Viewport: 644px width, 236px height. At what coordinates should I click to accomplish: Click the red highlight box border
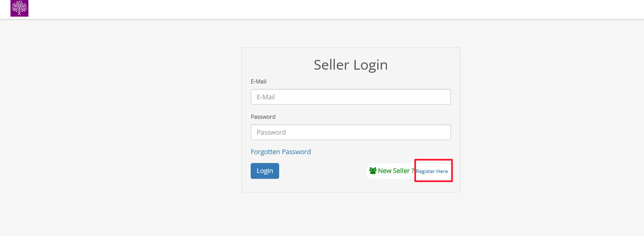coord(433,160)
